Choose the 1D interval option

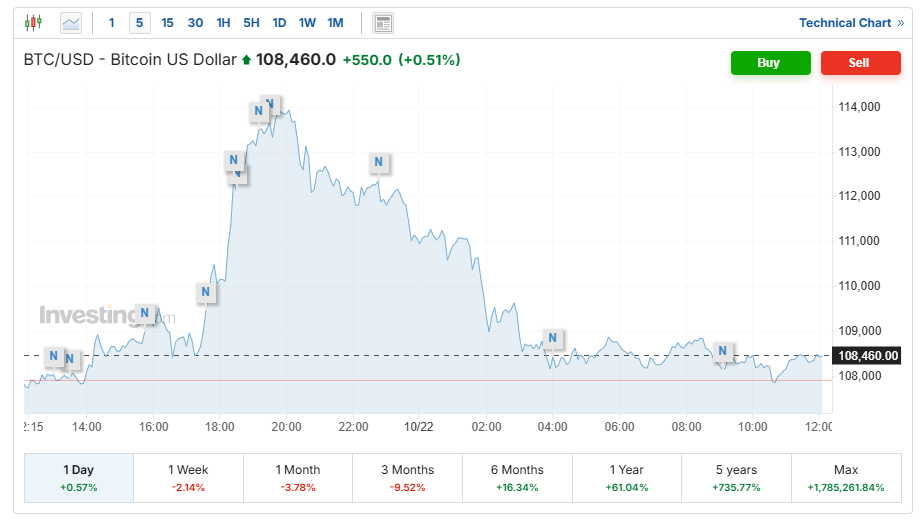tap(279, 22)
